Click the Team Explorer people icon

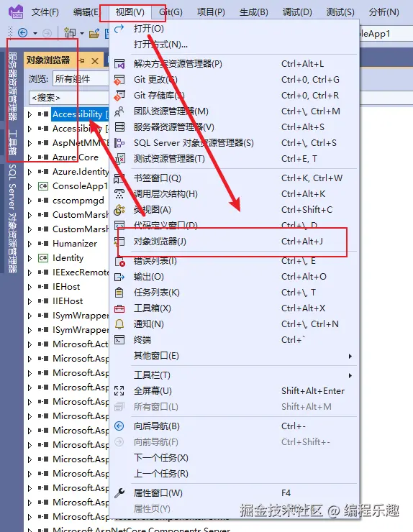click(119, 111)
